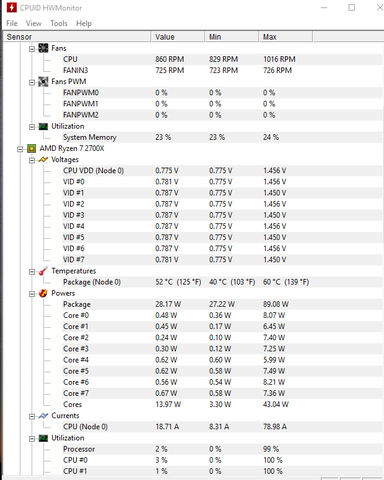
Task: Select the green Utilization icon under Fans PWM
Action: pos(43,126)
